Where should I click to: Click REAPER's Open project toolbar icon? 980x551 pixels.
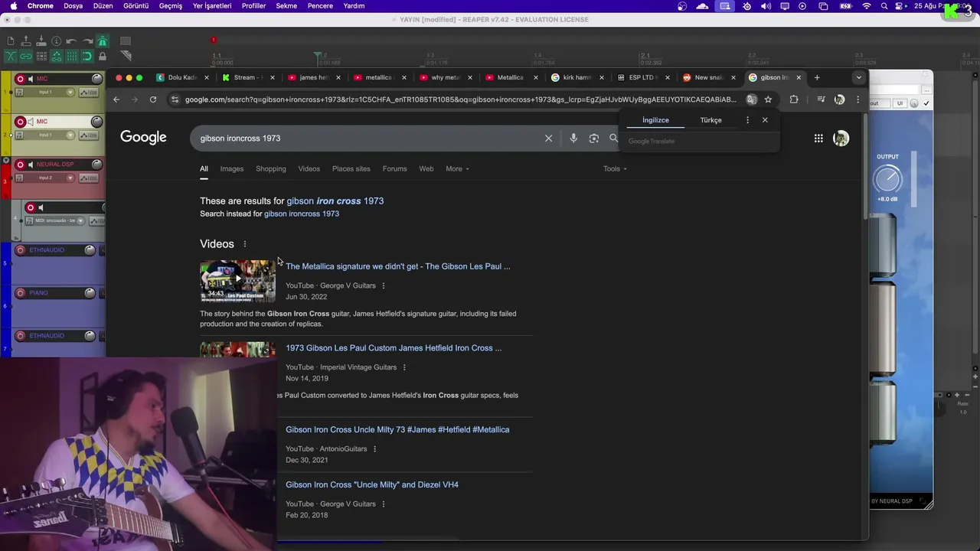point(26,41)
